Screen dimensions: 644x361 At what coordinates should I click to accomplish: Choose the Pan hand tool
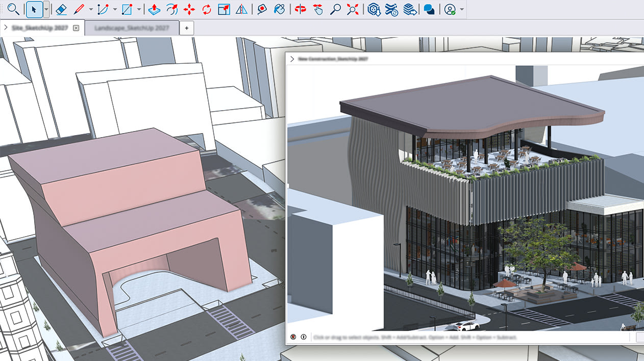(x=318, y=9)
